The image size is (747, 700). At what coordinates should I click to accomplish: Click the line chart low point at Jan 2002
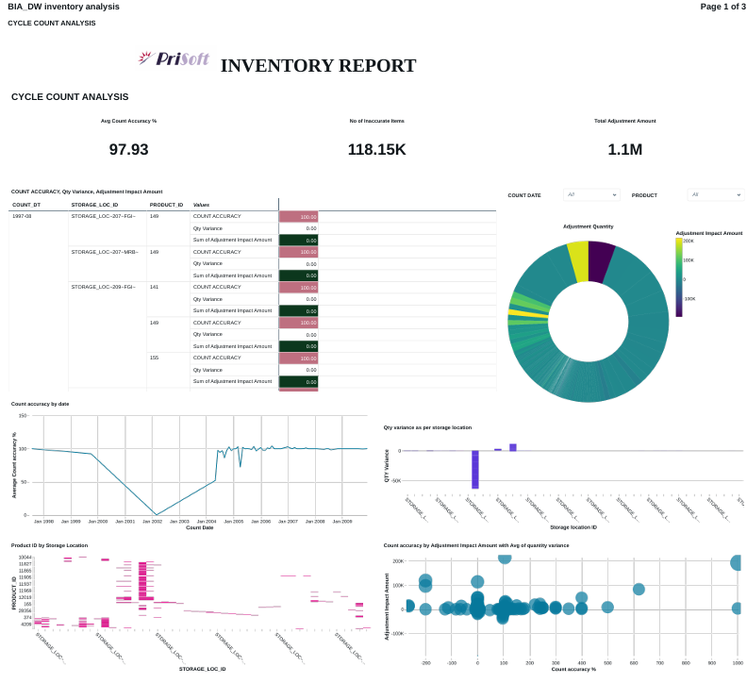[x=156, y=514]
